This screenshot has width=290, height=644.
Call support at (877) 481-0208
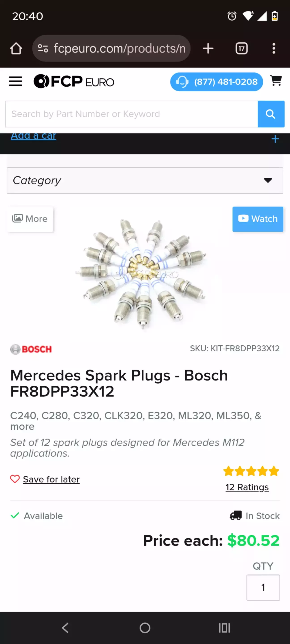click(x=216, y=82)
